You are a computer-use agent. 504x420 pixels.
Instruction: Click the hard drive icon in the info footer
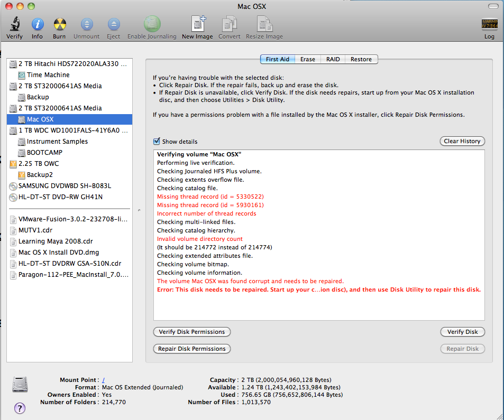20,385
